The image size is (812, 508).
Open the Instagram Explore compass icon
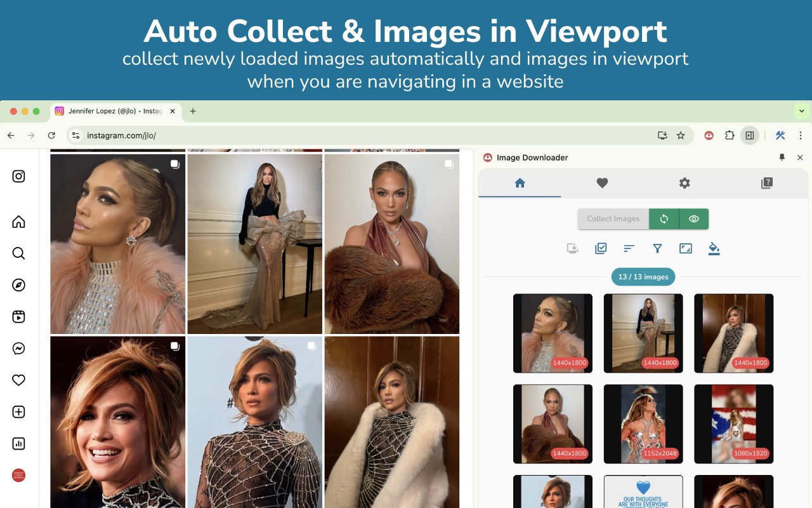click(19, 285)
